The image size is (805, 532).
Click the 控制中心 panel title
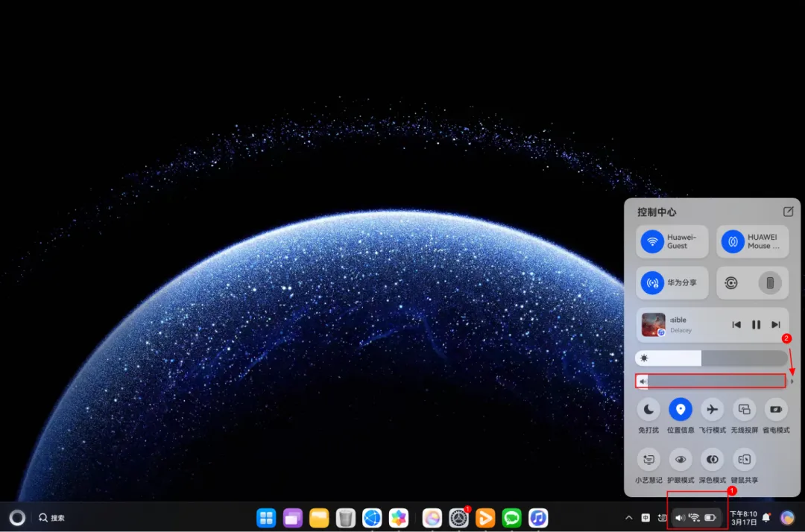(657, 212)
